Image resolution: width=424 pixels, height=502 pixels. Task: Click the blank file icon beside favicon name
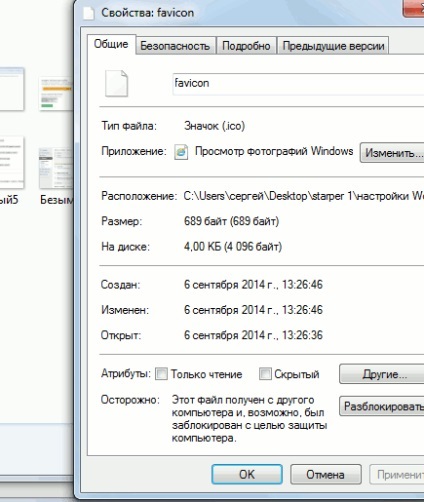click(x=116, y=83)
